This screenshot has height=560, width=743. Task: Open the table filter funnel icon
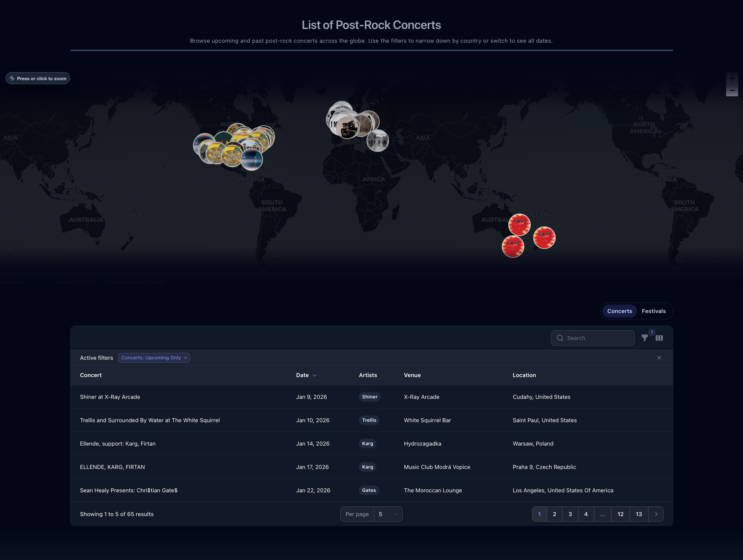click(645, 338)
